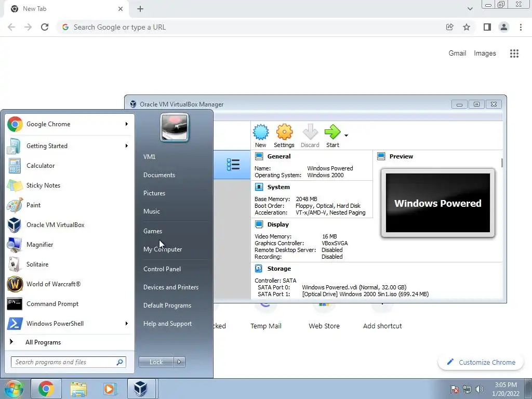
Task: Click the Customize Chrome button
Action: click(481, 362)
